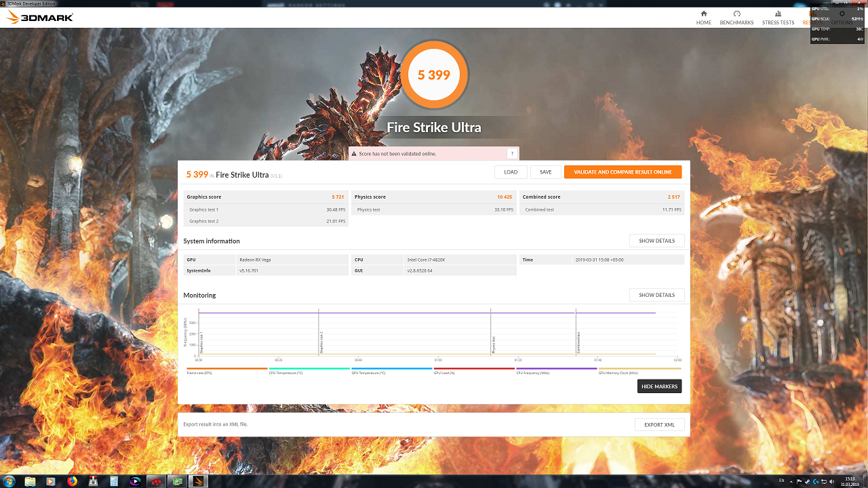Open the eye-logo application in taskbar
The image size is (868, 488).
point(135,481)
